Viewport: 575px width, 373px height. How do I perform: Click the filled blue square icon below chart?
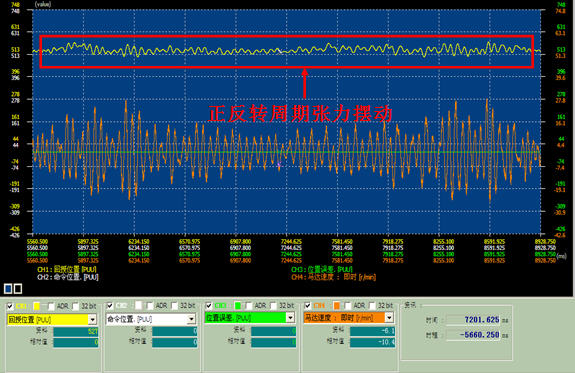pos(8,289)
